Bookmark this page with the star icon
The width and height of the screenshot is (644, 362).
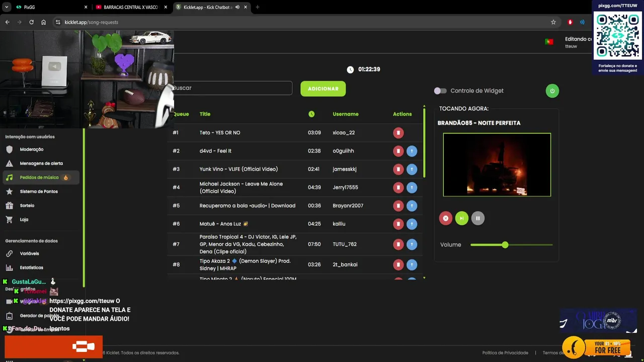pyautogui.click(x=553, y=22)
